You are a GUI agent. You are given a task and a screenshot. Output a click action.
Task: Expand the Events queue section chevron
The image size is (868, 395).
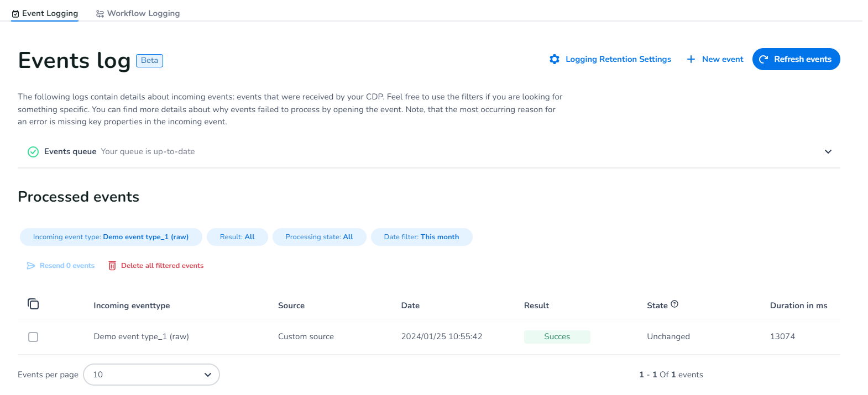pyautogui.click(x=828, y=152)
